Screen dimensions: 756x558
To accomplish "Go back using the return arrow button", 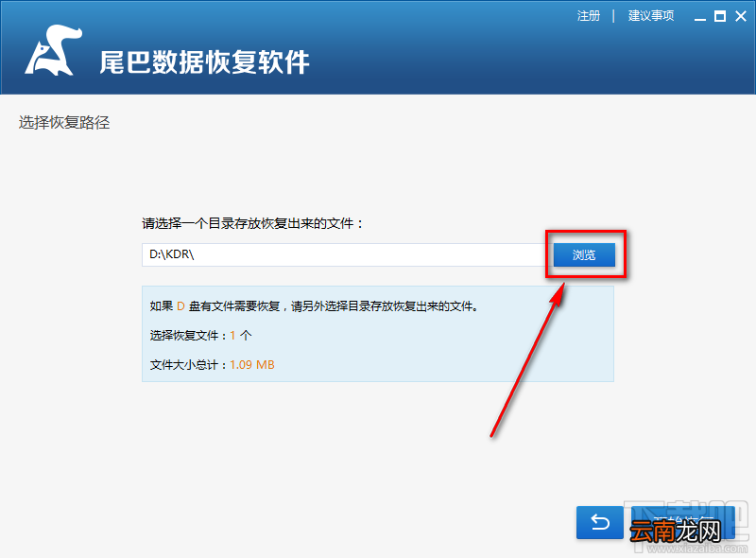I will pos(600,522).
